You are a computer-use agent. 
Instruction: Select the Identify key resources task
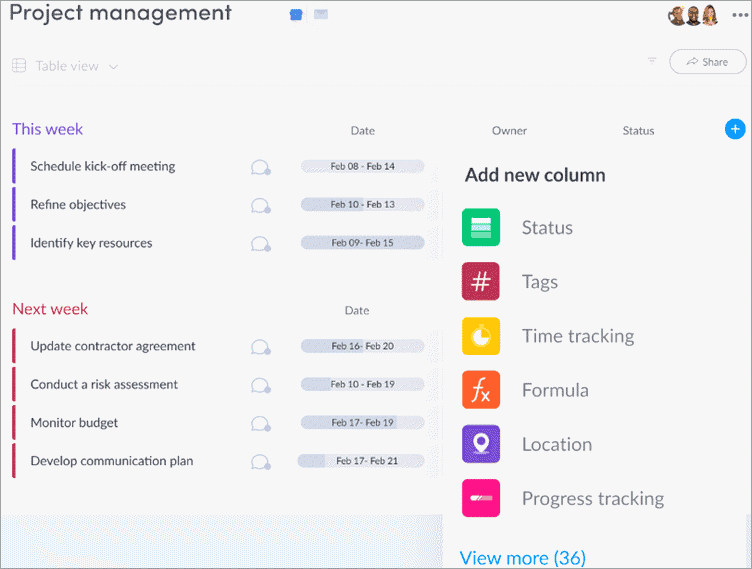pos(91,243)
